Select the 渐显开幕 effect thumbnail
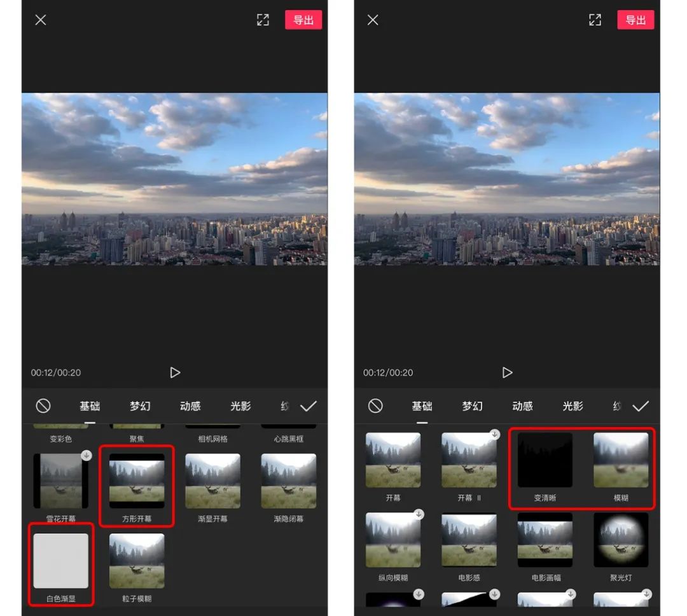Screen dimensions: 687x616 [x=212, y=481]
